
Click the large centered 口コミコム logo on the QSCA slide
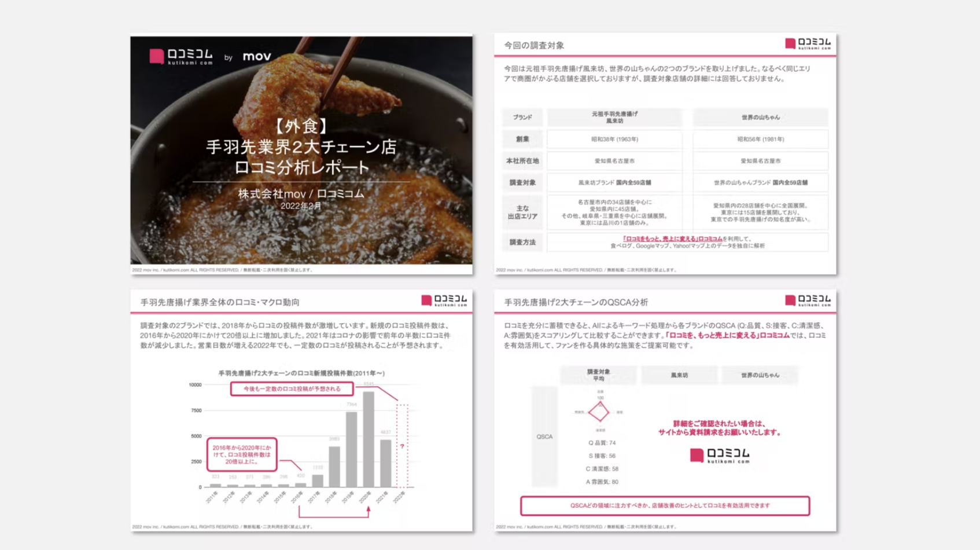[x=720, y=454]
